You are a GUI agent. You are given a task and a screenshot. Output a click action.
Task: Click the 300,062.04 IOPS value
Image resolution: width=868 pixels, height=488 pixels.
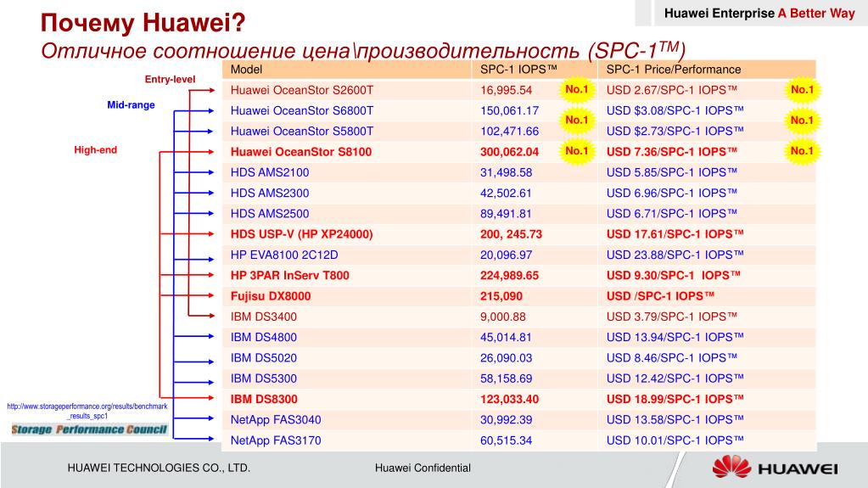[x=509, y=152]
